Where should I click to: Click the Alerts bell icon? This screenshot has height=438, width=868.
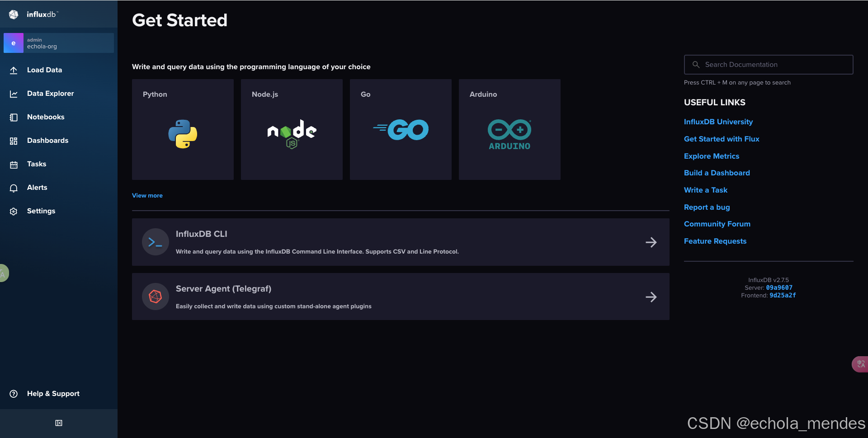tap(14, 188)
